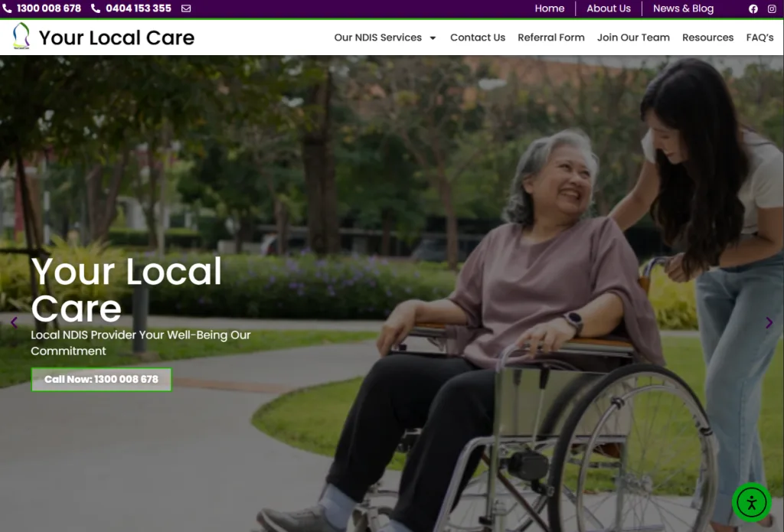Click the 0404 153 355 phone number
The height and width of the screenshot is (532, 784).
click(x=139, y=8)
